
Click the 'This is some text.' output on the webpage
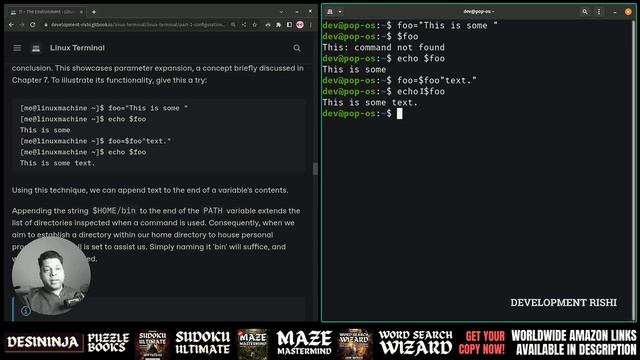pos(58,163)
